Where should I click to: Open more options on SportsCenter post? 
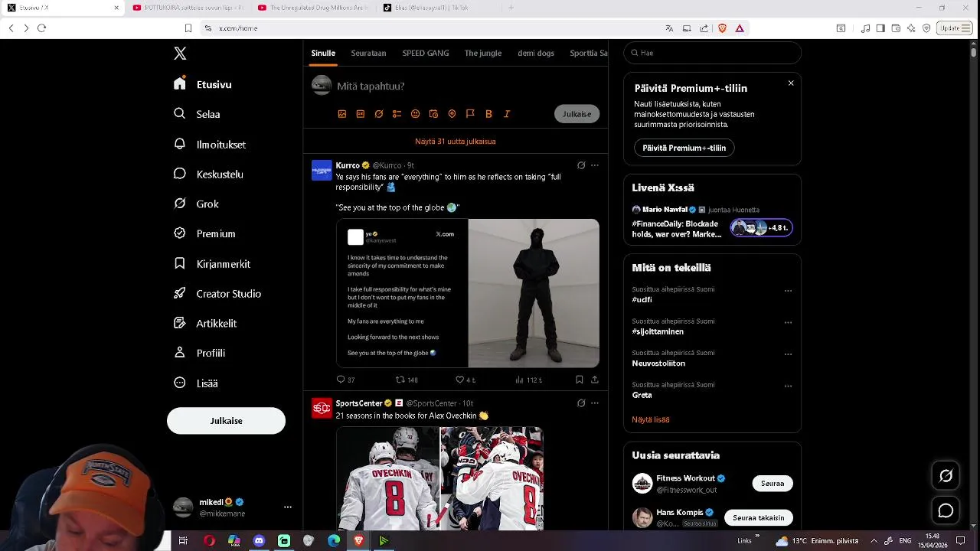595,403
